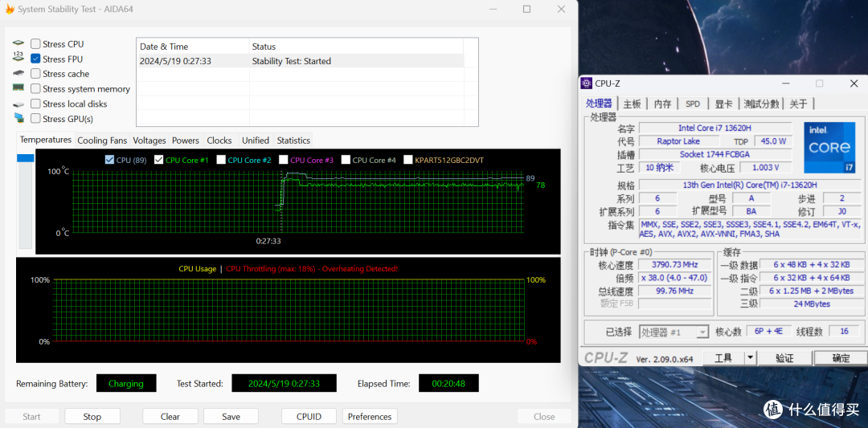
Task: Select the 处理器 tab in CPU-Z
Action: click(x=599, y=104)
